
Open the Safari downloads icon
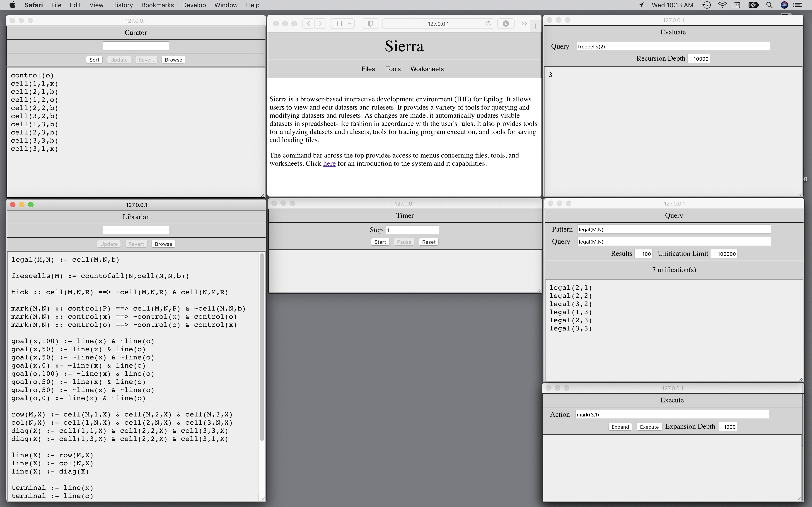[x=506, y=24]
